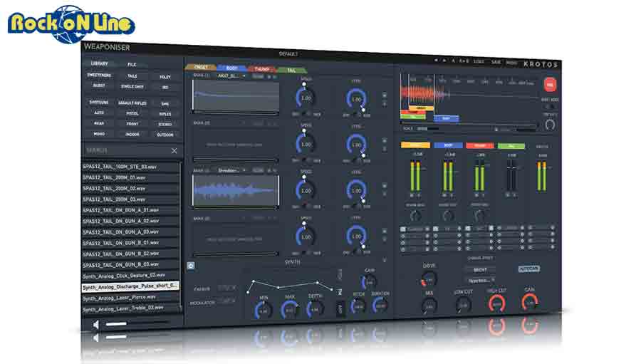
Task: Click the DRIVE knob
Action: 429,280
